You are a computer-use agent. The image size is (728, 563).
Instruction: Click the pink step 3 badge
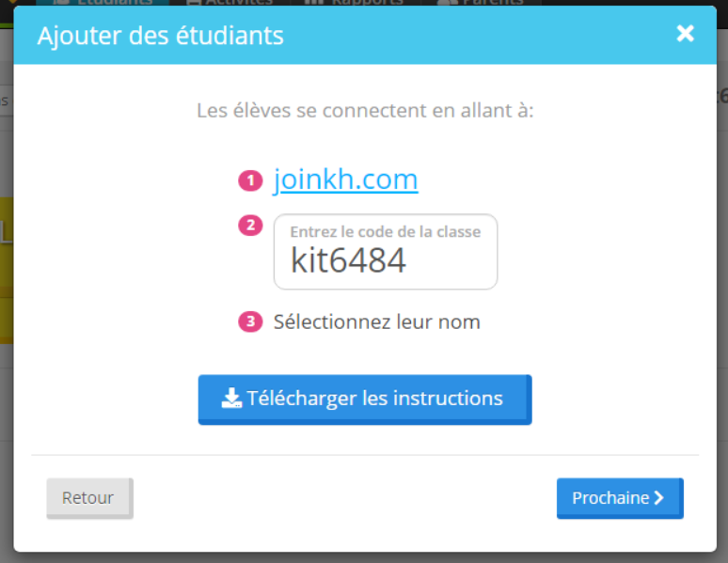coord(250,321)
